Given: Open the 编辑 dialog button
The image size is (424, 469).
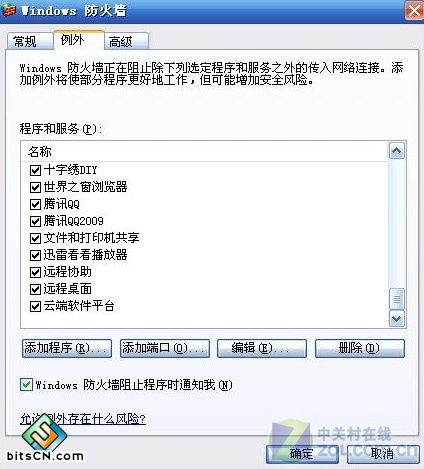Looking at the screenshot, I should pyautogui.click(x=262, y=348).
